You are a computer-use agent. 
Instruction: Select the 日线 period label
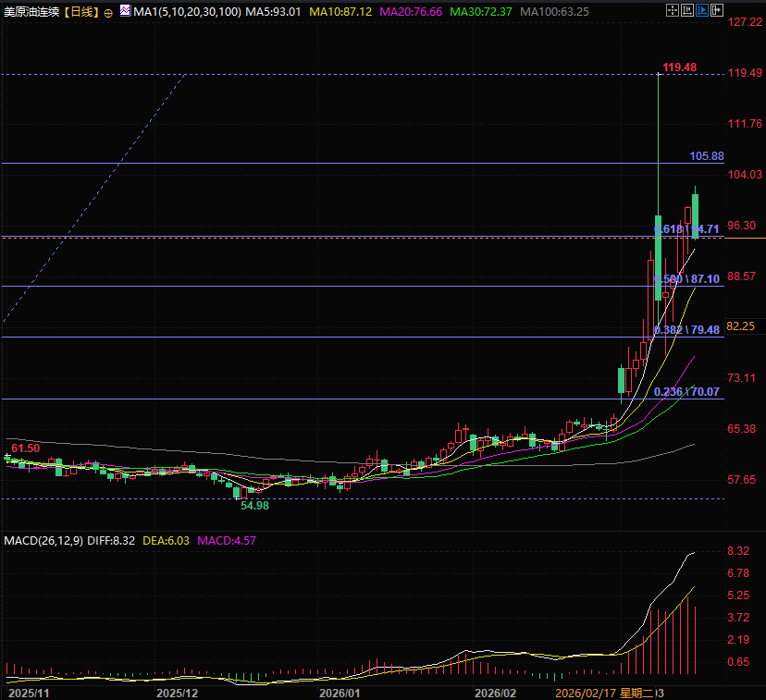click(x=81, y=12)
